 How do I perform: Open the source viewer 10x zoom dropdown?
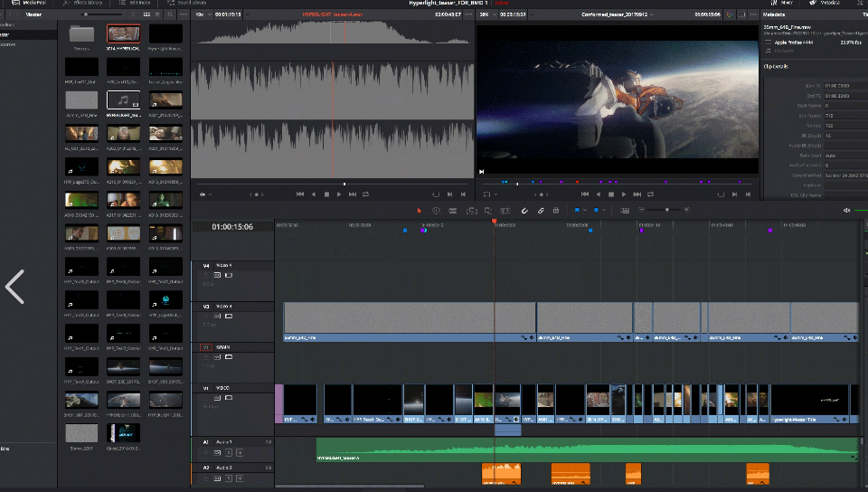(x=203, y=15)
